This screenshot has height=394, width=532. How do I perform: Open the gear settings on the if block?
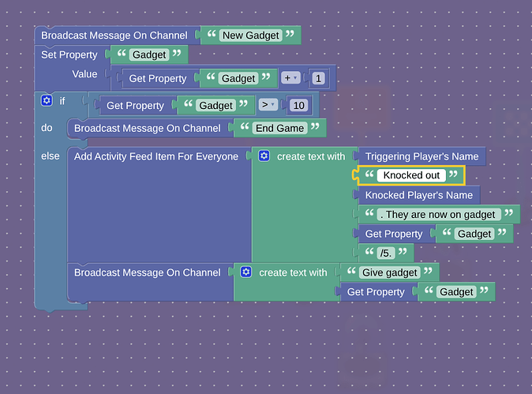[x=47, y=101]
